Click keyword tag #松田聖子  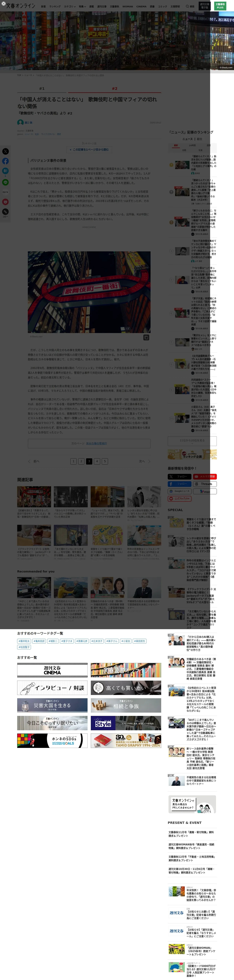(24, 647)
